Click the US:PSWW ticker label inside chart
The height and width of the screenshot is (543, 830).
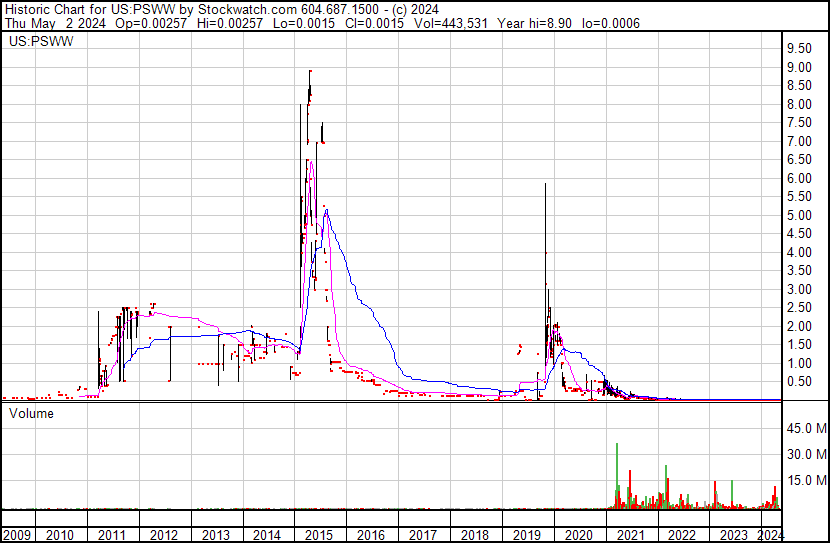click(35, 42)
